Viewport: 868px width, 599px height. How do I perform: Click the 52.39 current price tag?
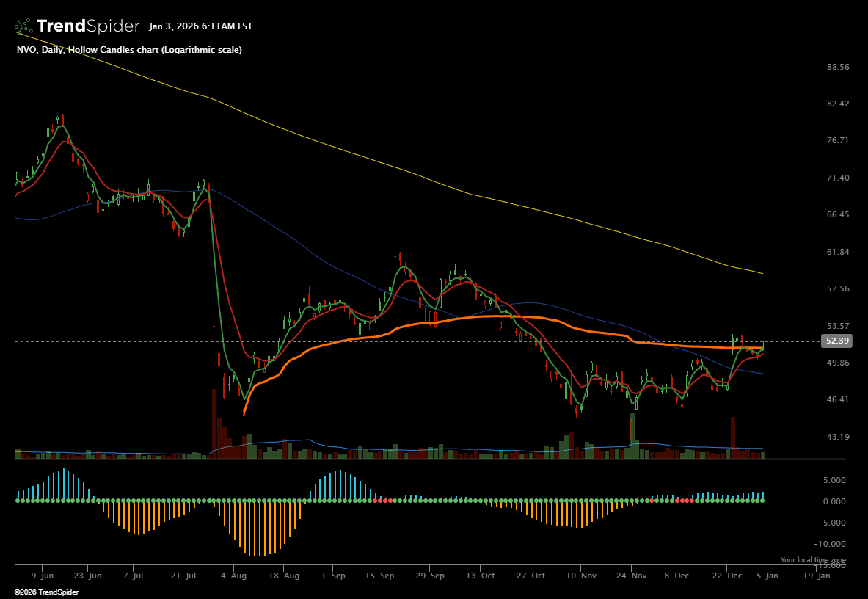837,341
